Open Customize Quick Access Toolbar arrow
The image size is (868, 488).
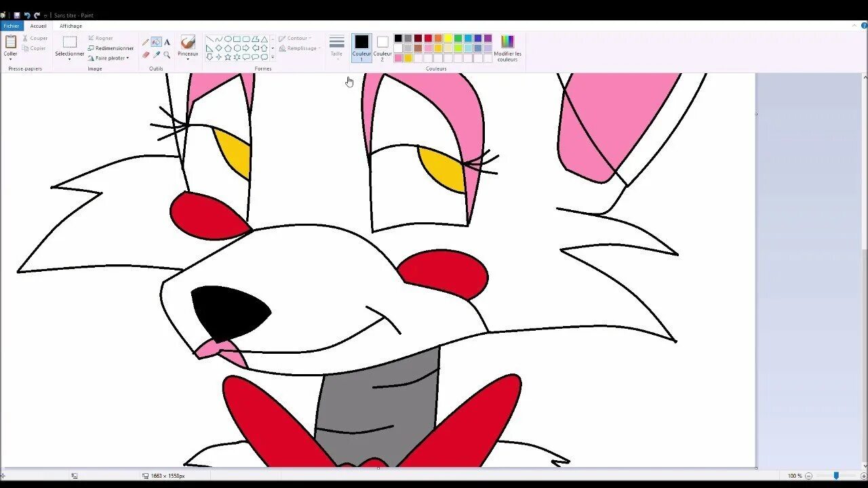coord(45,16)
